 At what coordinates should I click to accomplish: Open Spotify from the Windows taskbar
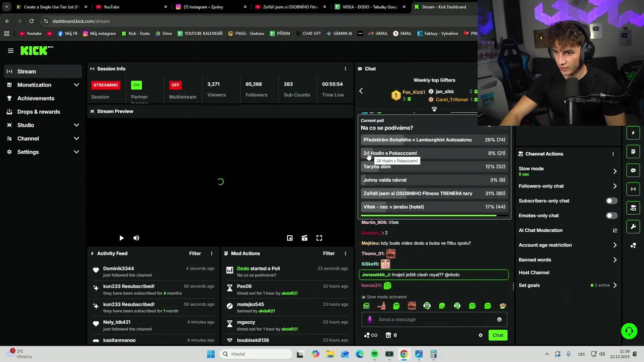pyautogui.click(x=374, y=354)
